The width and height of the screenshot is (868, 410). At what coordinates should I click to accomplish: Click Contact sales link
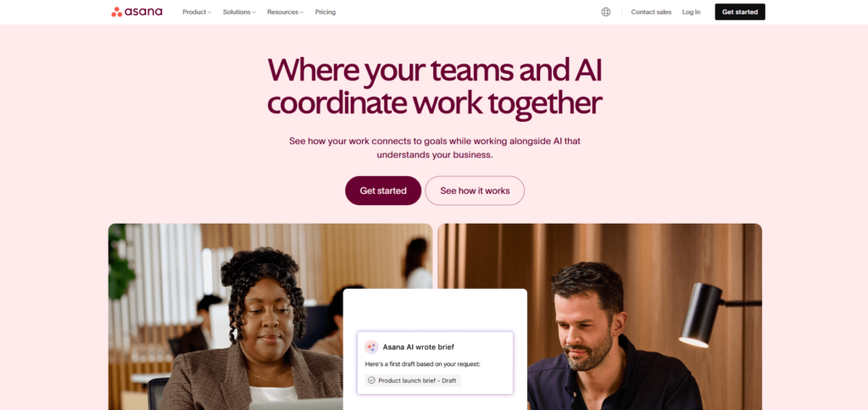tap(651, 12)
